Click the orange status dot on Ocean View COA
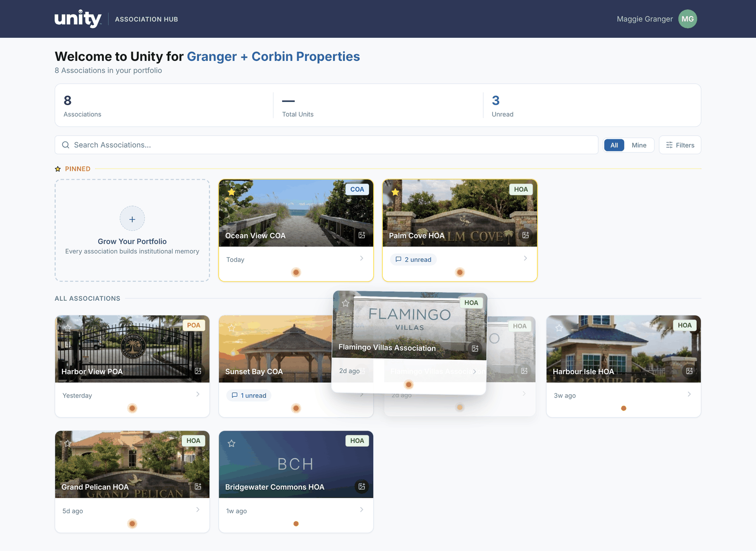756x551 pixels. coord(296,272)
